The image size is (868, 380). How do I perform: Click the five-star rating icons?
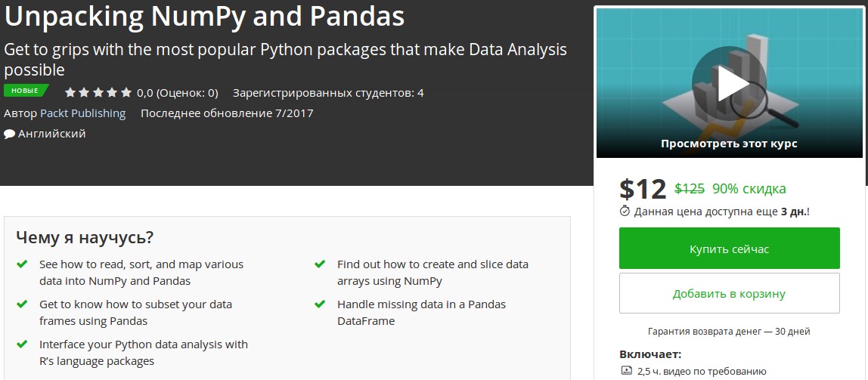[98, 93]
